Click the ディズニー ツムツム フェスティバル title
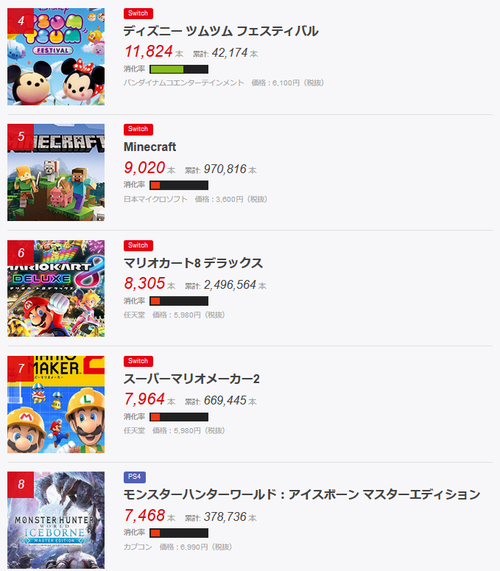Screen dimensions: 500x571 coord(221,31)
